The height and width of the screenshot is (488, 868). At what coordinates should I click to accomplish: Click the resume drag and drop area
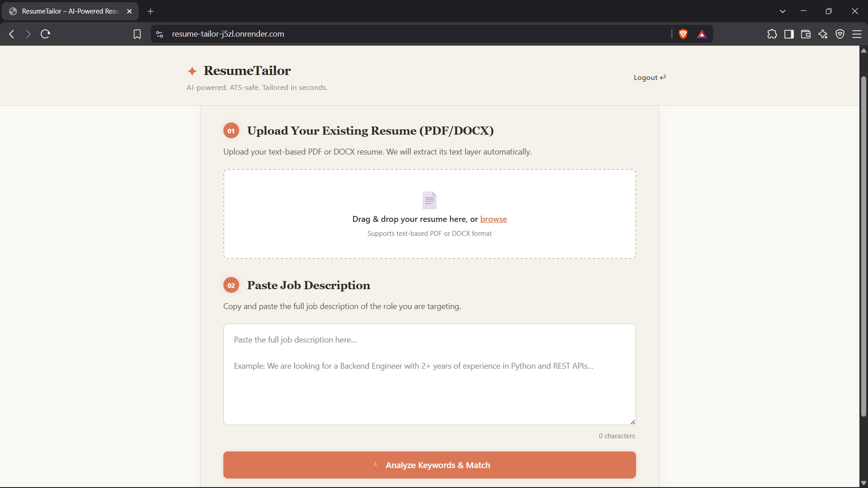tap(429, 214)
